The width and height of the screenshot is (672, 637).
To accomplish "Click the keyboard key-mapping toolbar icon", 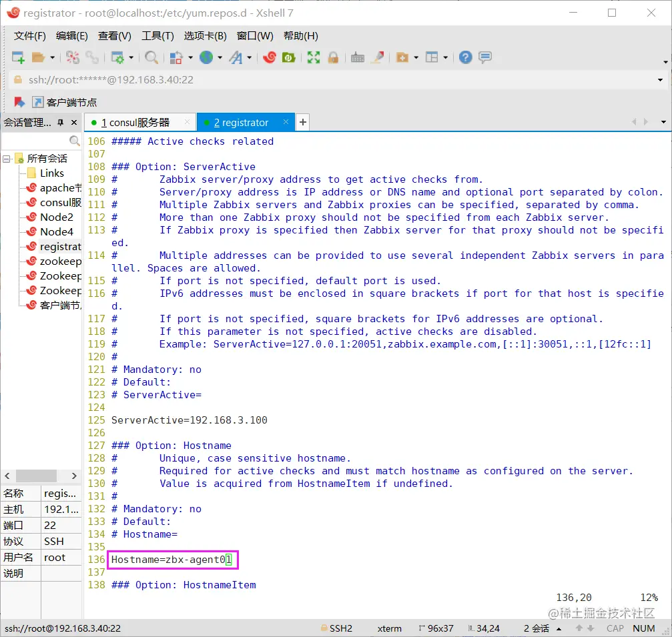I will coord(358,57).
